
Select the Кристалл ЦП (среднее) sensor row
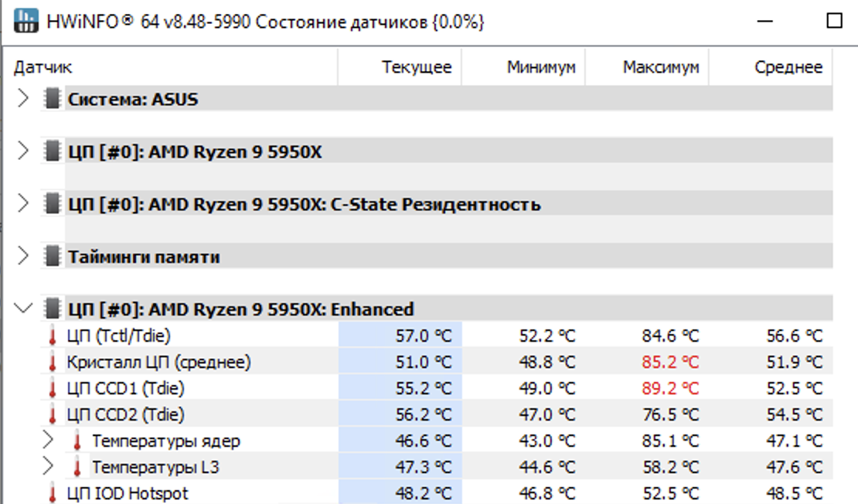point(437,362)
